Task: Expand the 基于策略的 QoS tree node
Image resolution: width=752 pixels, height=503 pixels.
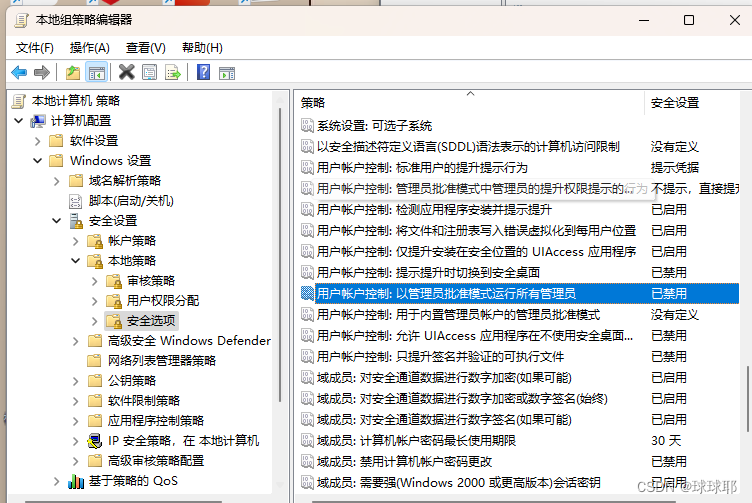Action: [57, 481]
